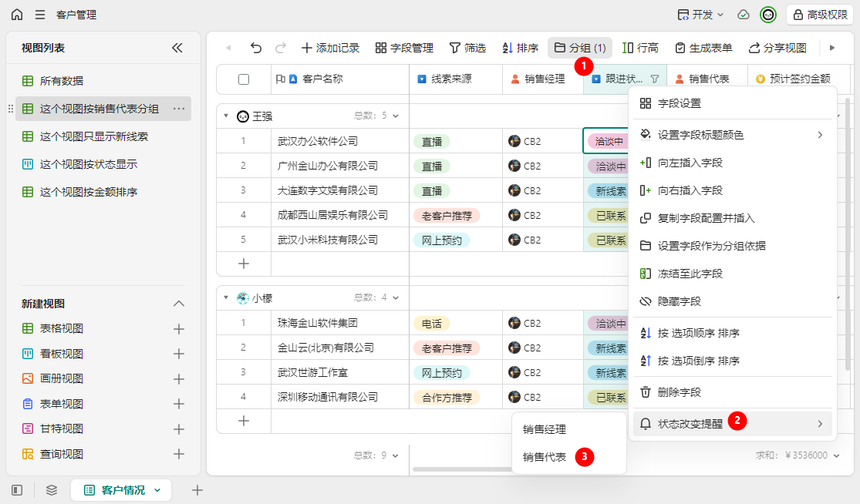Open the user avatar in top bar
The image size is (860, 504).
pos(768,15)
